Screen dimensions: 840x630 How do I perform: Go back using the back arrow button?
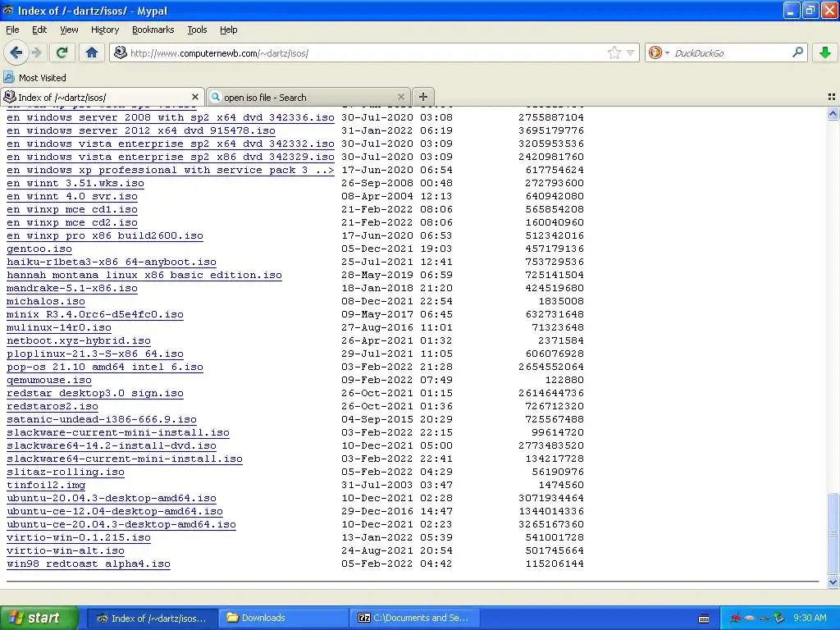(x=16, y=52)
